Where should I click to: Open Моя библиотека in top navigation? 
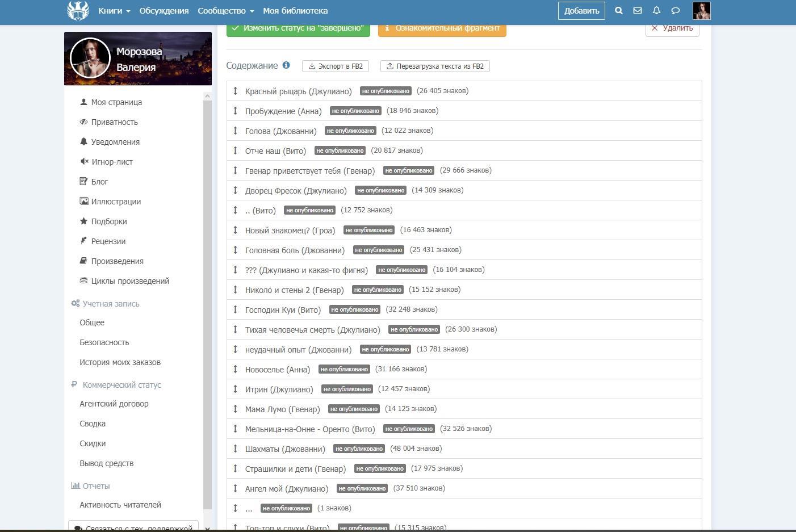pos(295,11)
